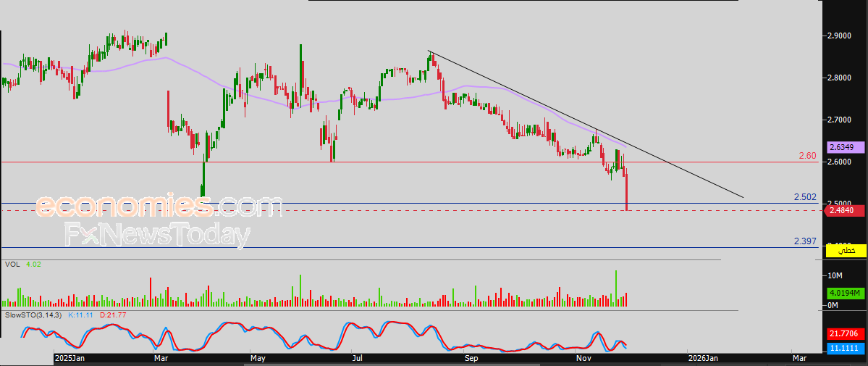
Task: Select the VOL indicator label
Action: [x=12, y=265]
